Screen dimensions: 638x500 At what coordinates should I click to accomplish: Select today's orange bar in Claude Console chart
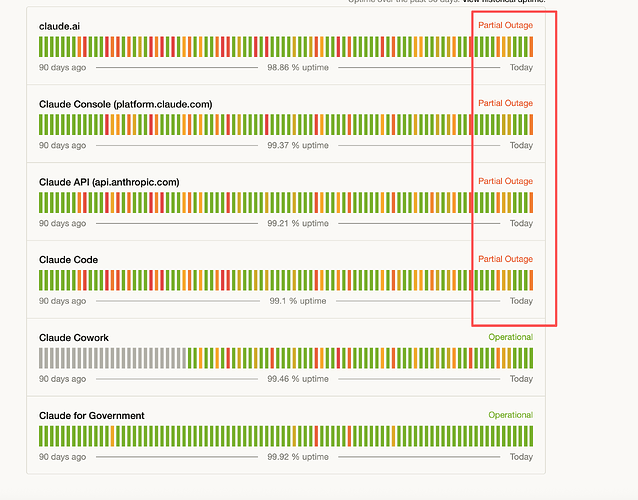tap(531, 124)
